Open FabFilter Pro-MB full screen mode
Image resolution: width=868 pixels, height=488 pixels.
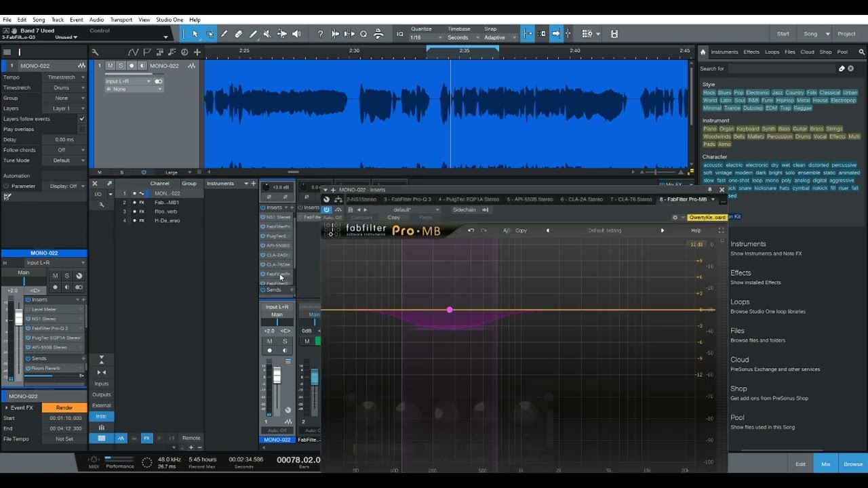721,230
